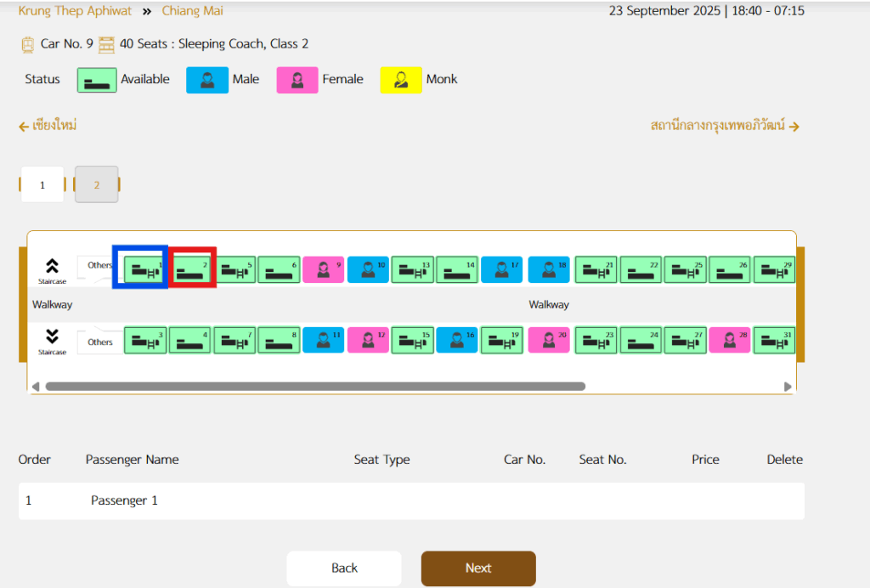Select coach page 1 tab
This screenshot has height=588, width=870.
42,184
